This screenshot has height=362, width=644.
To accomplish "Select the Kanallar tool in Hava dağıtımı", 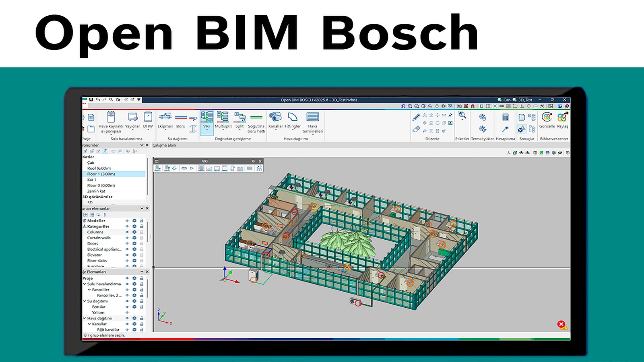I will 276,116.
